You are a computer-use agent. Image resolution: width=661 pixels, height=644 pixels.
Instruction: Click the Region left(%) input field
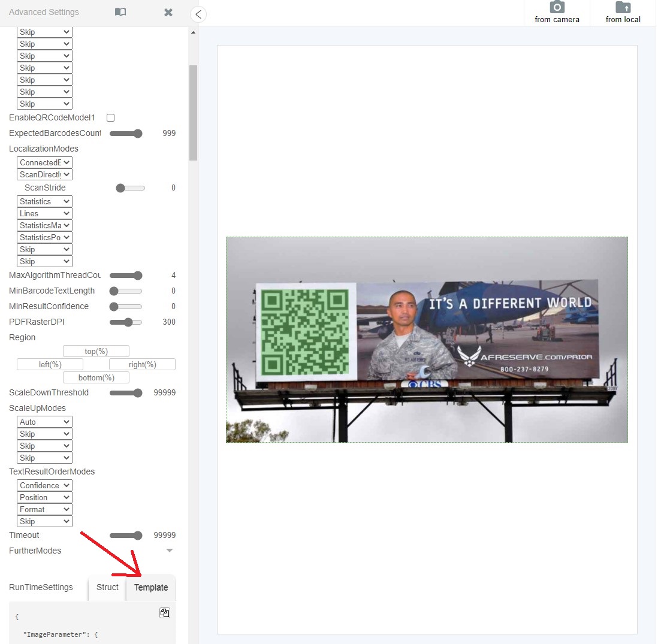tap(50, 364)
